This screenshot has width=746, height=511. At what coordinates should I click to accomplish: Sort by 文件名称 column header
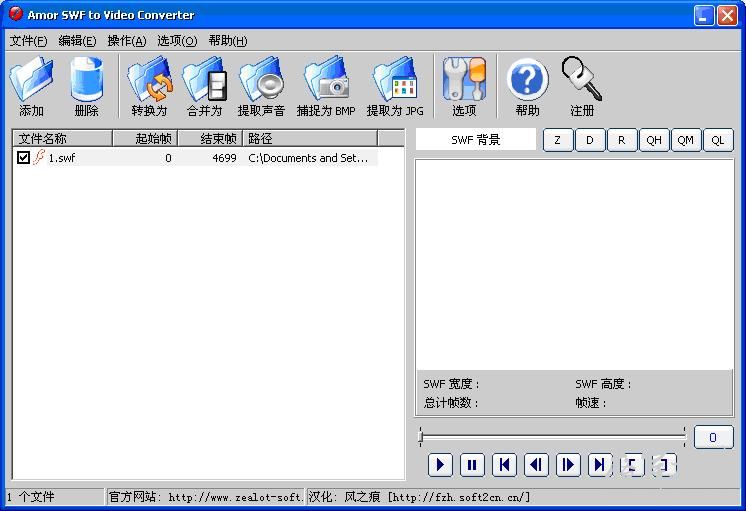click(62, 138)
